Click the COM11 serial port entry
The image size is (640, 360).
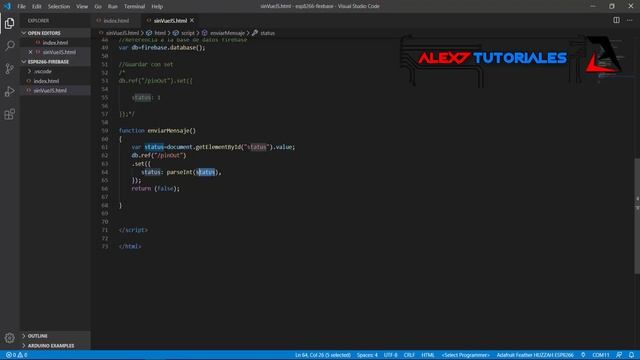pyautogui.click(x=600, y=355)
